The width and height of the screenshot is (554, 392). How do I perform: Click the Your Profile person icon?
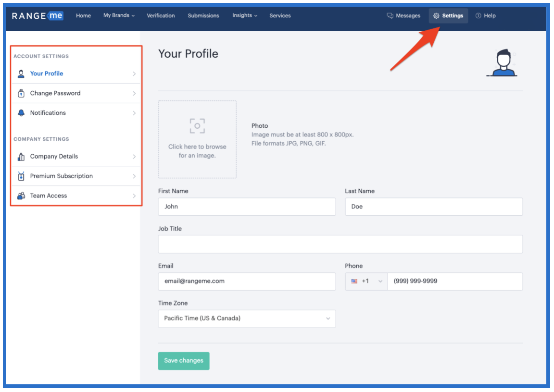coord(21,74)
